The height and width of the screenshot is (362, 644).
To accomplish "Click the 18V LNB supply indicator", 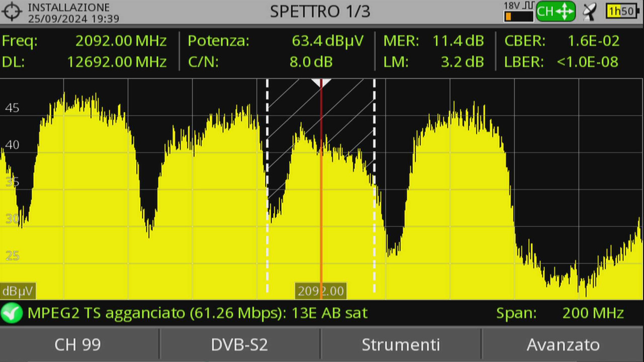I will [518, 12].
